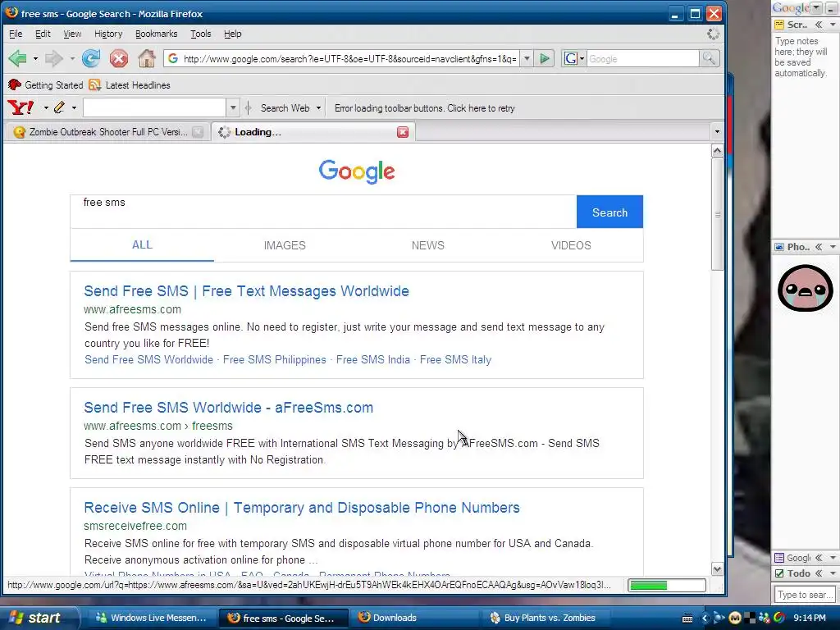Screen dimensions: 840x630
Task: Click the keyboard icon in the system tray
Action: click(x=687, y=619)
